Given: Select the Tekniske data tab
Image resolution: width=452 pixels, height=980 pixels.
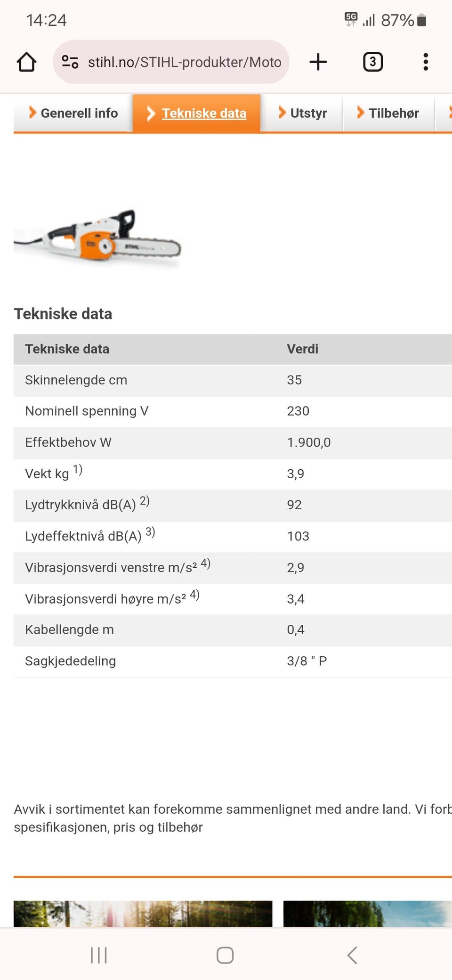Looking at the screenshot, I should point(197,113).
